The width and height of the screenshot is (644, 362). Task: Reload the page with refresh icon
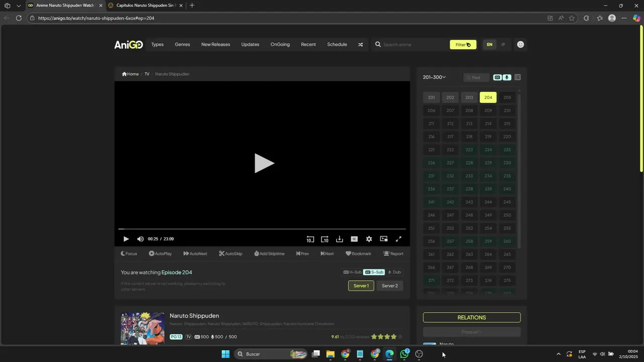click(19, 18)
